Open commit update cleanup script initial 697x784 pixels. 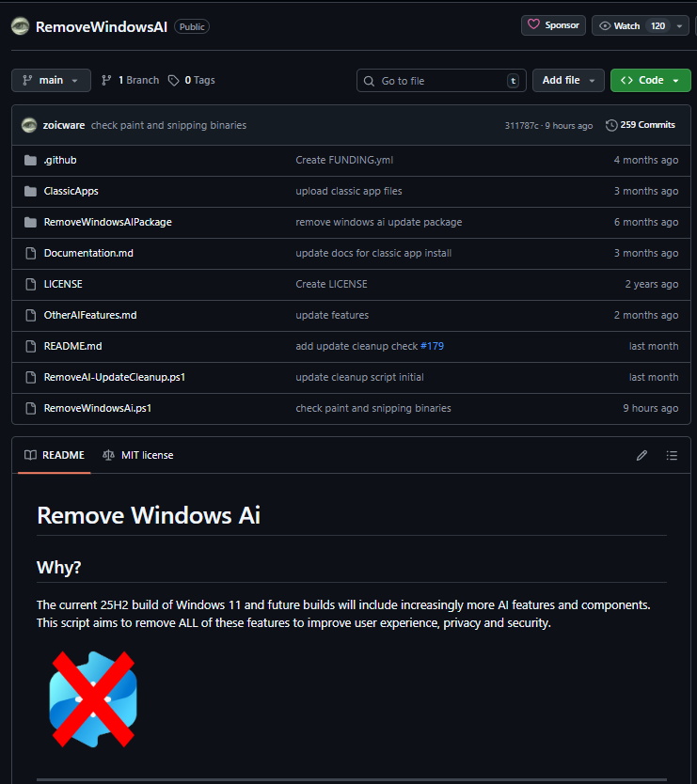tap(359, 377)
